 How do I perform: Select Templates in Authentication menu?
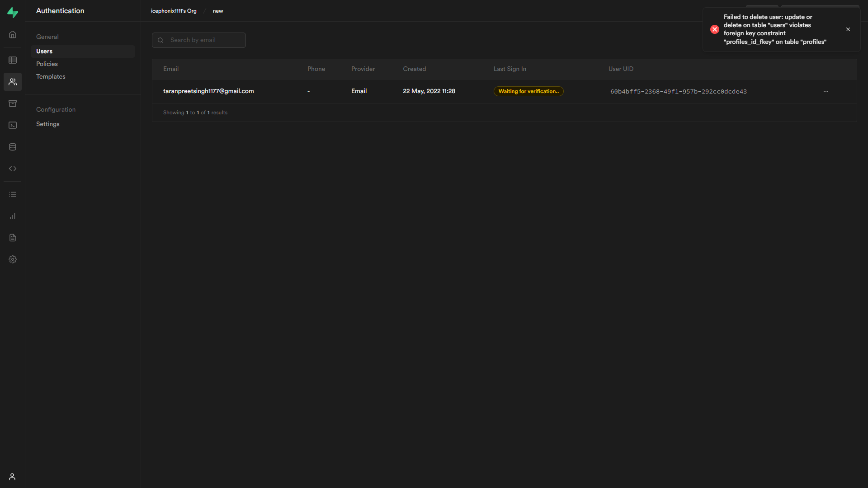(x=51, y=76)
